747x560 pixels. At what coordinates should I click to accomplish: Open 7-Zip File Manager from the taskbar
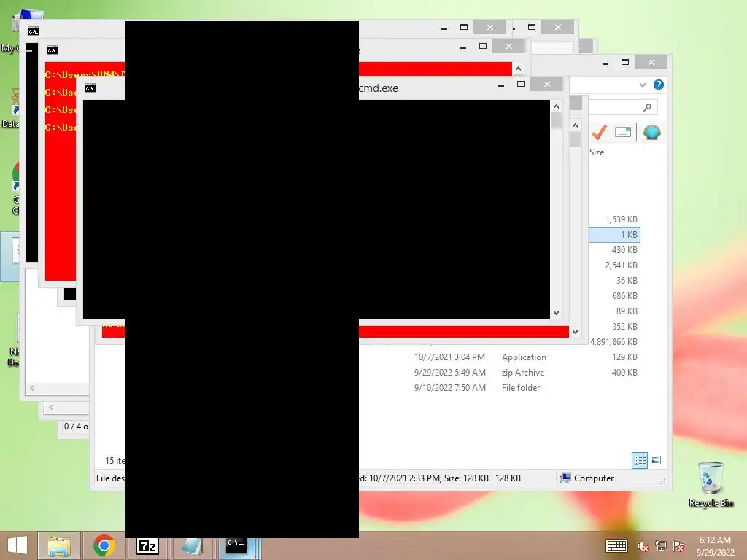coord(147,545)
